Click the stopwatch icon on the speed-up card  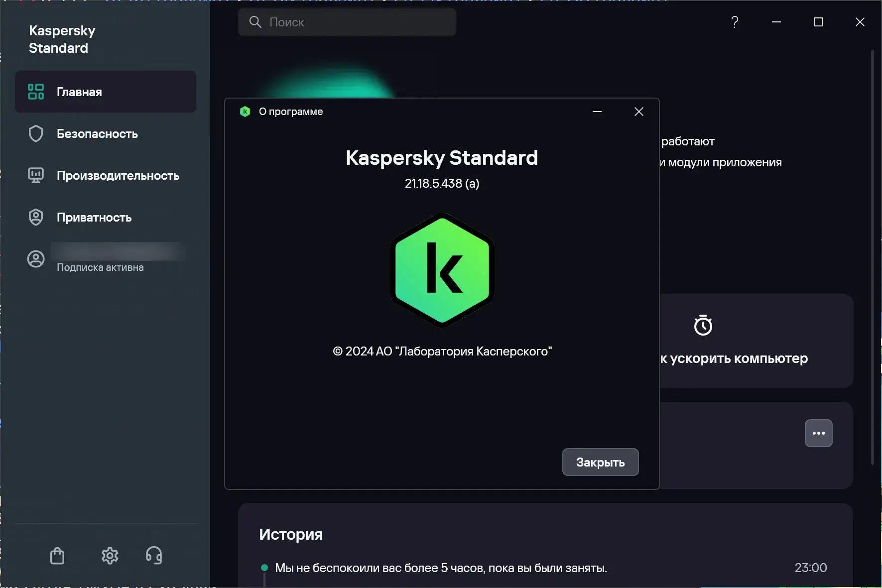pos(703,325)
